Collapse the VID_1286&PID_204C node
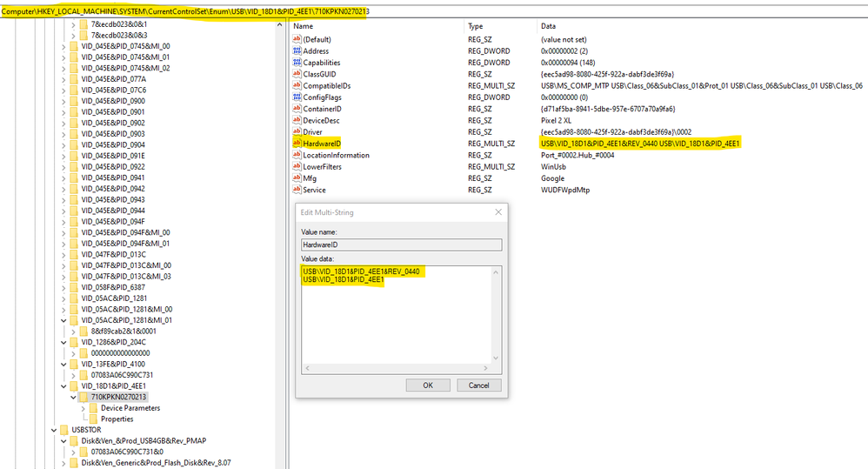Viewport: 868px width, 469px height. click(x=63, y=342)
